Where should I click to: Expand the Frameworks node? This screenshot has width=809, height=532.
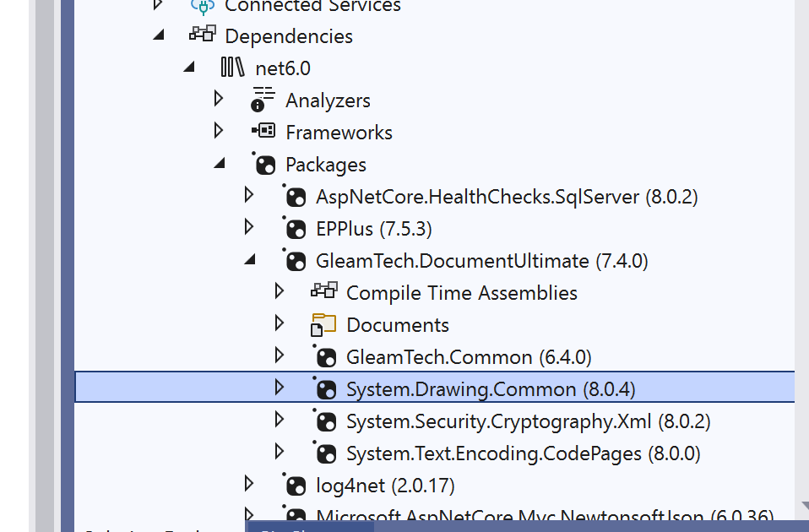tap(219, 131)
